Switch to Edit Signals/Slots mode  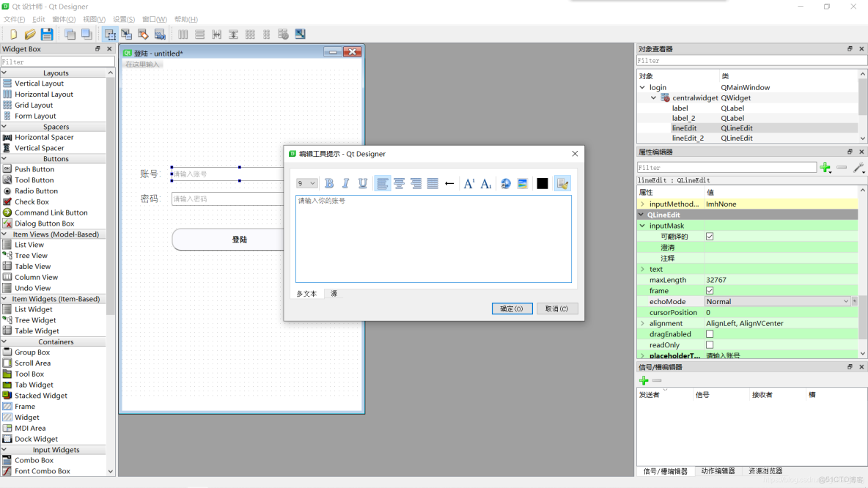click(x=126, y=33)
